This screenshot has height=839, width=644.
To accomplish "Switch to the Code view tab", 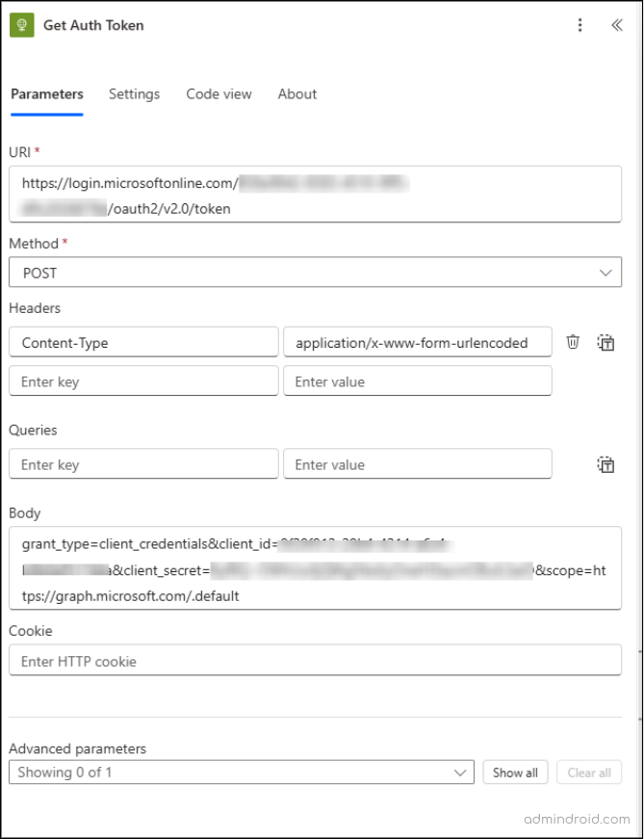I will pyautogui.click(x=219, y=94).
